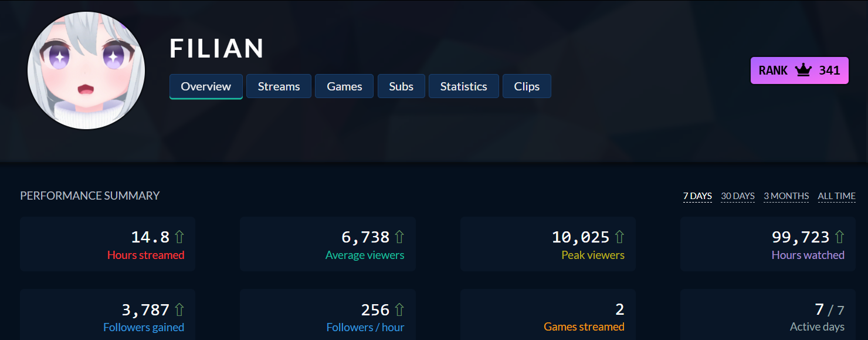Click up arrow beside 99,723

(839, 237)
